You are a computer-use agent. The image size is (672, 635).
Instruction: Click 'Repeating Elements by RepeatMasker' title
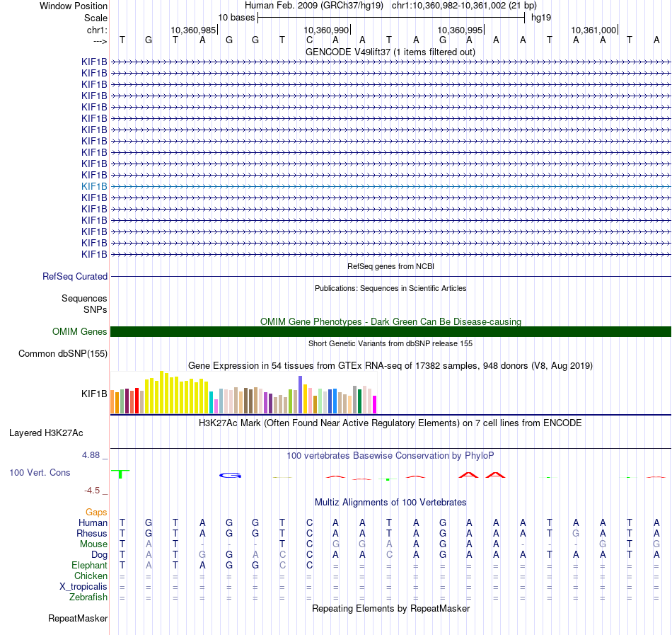point(390,608)
